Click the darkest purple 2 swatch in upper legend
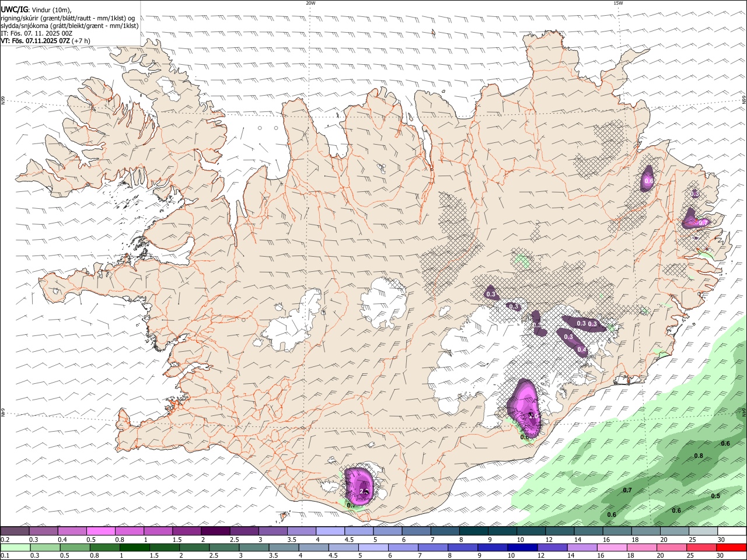Viewport: 747px width, 560px height. point(215,531)
